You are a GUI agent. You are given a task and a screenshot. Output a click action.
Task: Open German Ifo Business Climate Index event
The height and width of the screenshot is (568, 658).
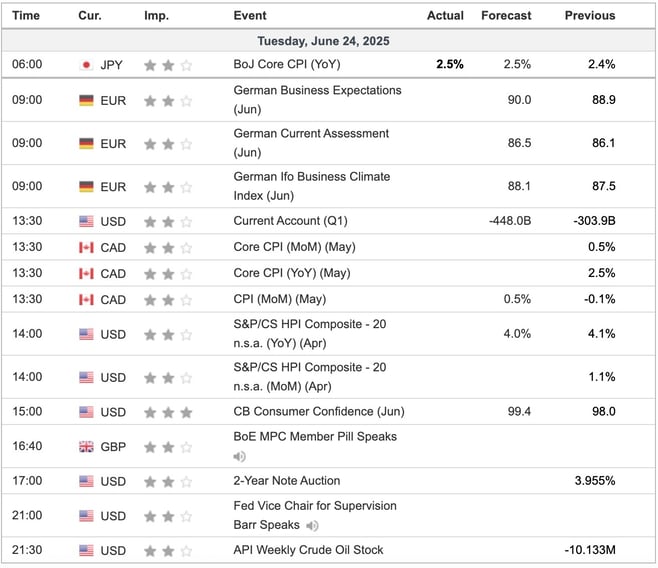(x=312, y=186)
